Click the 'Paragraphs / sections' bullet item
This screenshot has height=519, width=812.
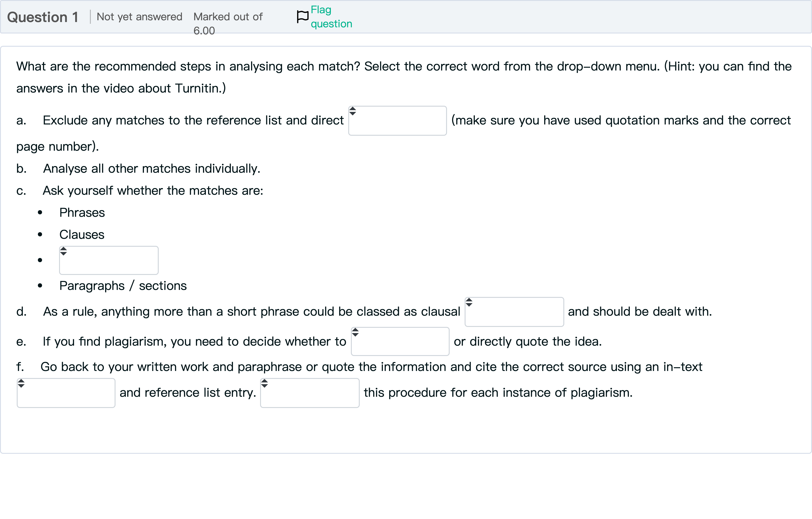coord(123,286)
